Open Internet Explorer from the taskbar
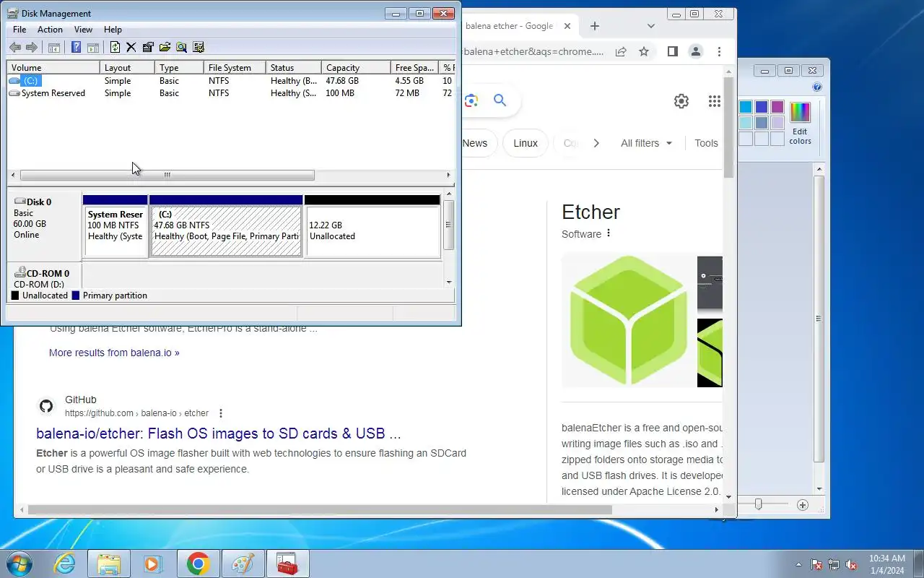Image resolution: width=924 pixels, height=578 pixels. click(65, 564)
